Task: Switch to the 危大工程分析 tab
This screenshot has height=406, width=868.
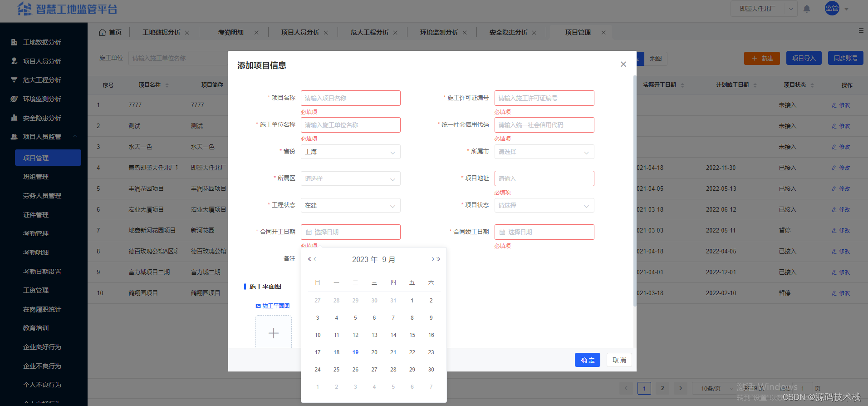Action: (x=370, y=32)
